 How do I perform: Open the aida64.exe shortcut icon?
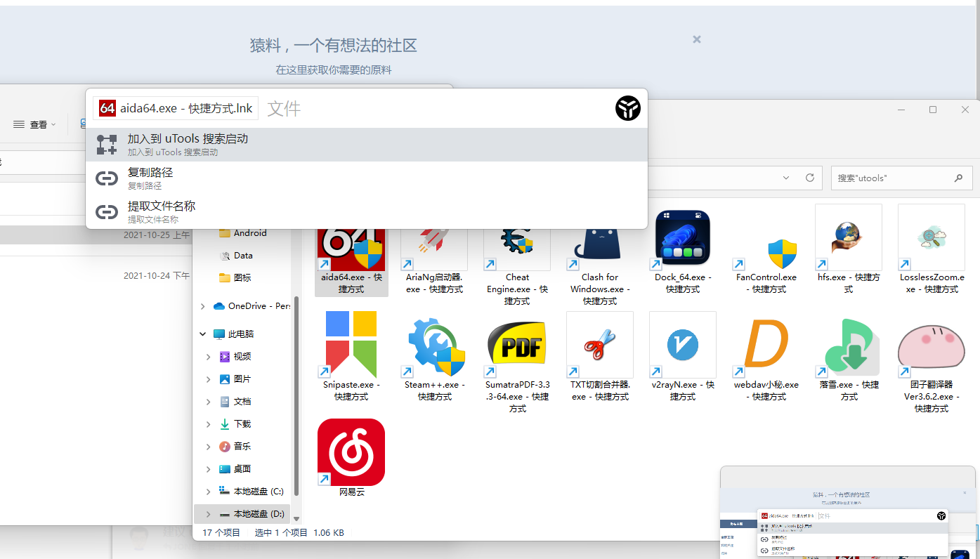coord(351,249)
